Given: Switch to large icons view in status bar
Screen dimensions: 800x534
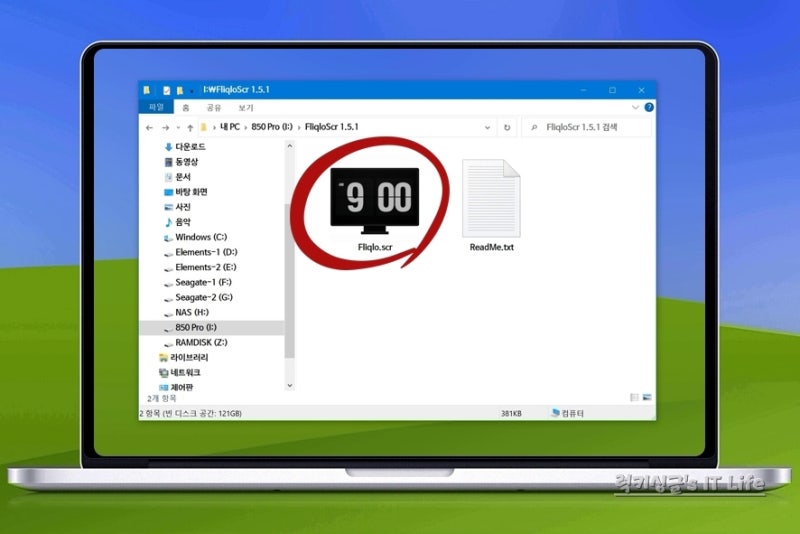Looking at the screenshot, I should point(647,397).
